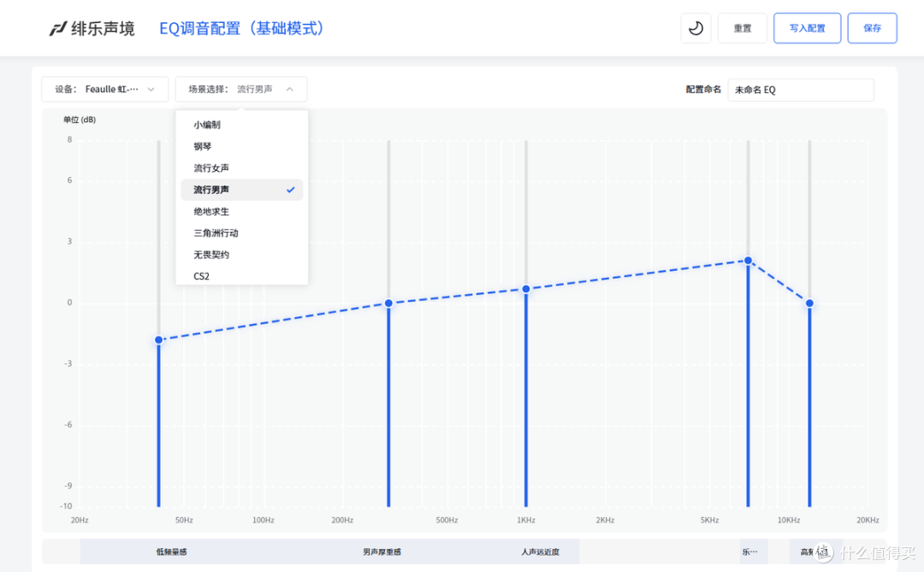Select 钢琴 scene option
Screen dimensions: 924x572
pyautogui.click(x=241, y=146)
